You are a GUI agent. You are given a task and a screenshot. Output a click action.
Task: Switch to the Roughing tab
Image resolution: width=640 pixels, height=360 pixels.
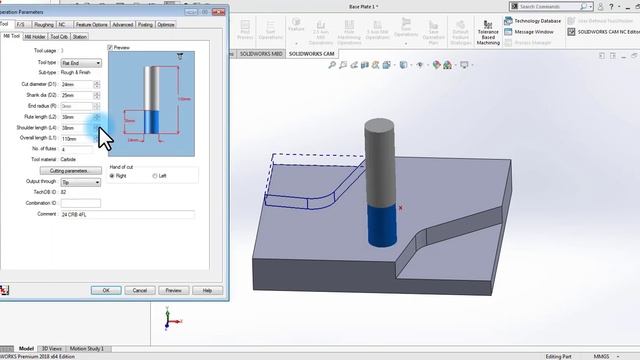pos(44,24)
